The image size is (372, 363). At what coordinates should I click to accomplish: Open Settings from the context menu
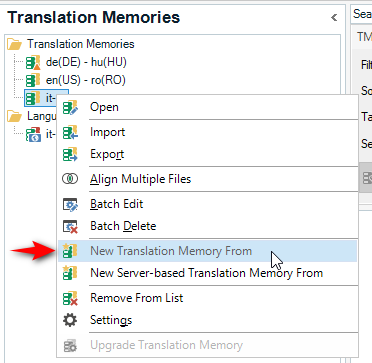pyautogui.click(x=207, y=320)
